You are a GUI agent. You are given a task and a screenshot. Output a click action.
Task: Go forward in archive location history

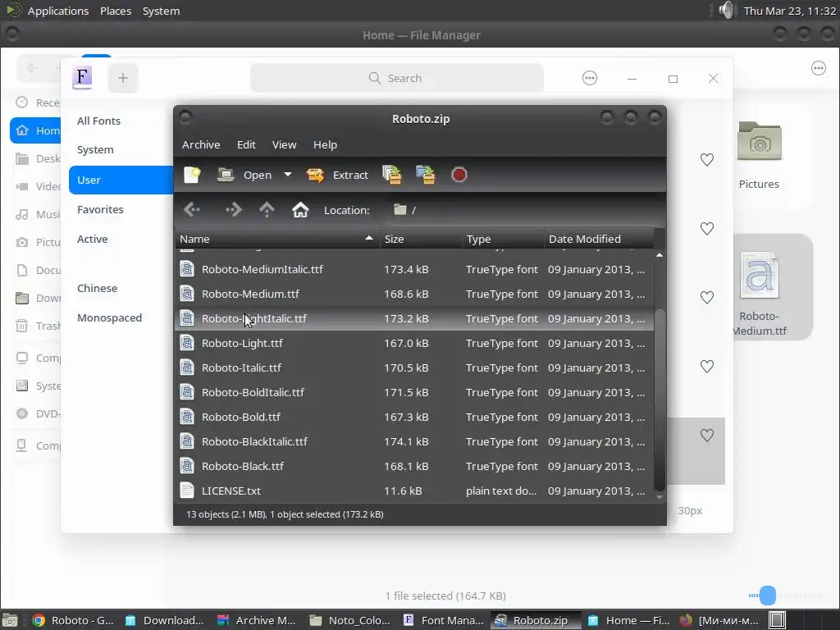[x=233, y=209]
